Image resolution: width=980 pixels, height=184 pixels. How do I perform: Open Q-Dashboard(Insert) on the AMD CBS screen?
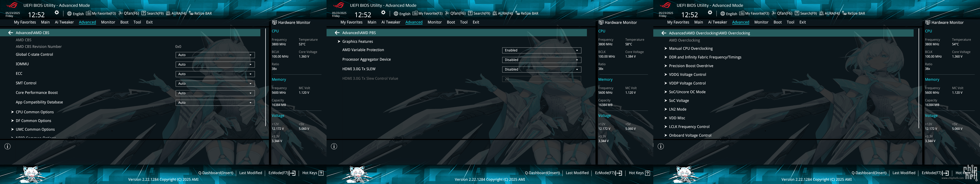pyautogui.click(x=216, y=173)
